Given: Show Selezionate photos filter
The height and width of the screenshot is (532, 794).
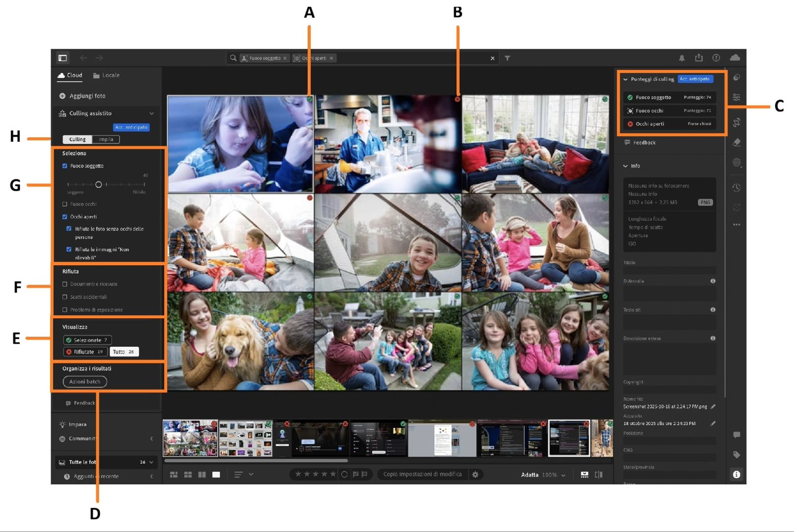Looking at the screenshot, I should [x=87, y=340].
